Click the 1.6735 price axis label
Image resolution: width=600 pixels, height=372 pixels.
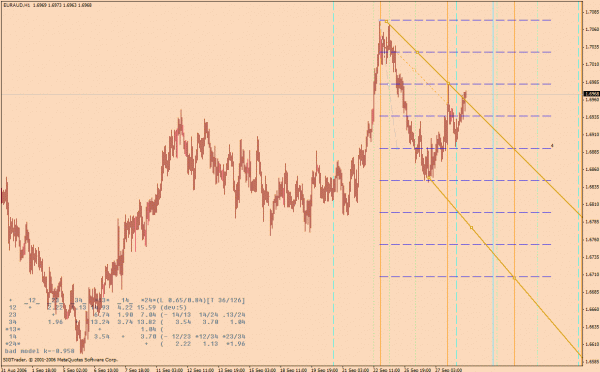coord(592,257)
